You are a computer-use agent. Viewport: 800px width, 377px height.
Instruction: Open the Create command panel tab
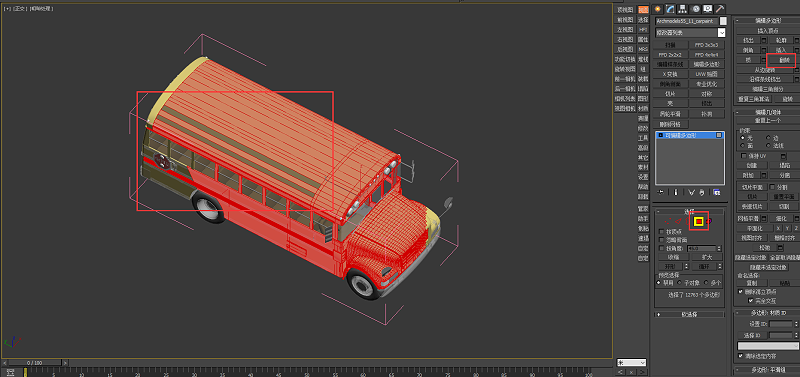tap(658, 9)
